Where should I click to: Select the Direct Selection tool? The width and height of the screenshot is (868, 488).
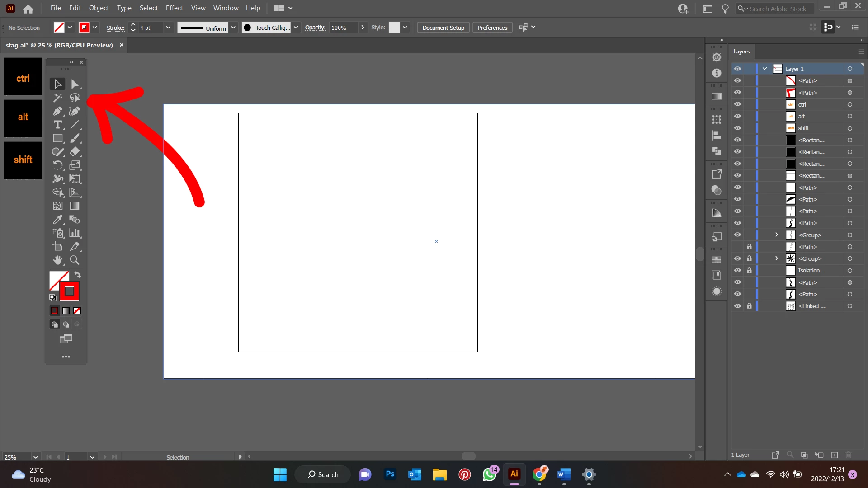point(75,84)
